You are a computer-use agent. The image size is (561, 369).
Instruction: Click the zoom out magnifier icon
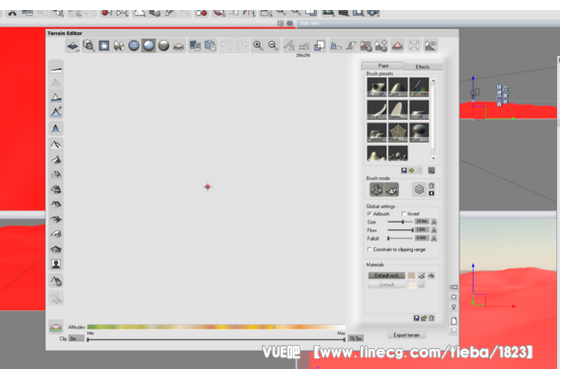(x=273, y=46)
